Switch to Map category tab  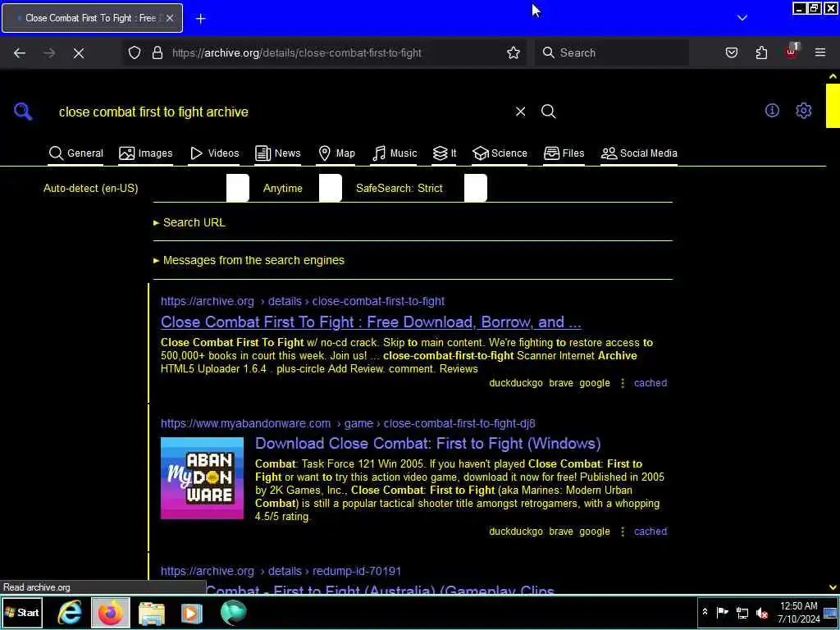[336, 153]
